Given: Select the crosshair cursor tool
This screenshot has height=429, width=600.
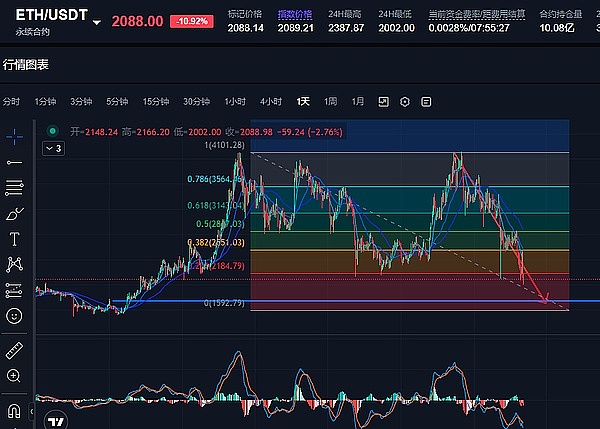Looking at the screenshot, I should click(14, 135).
